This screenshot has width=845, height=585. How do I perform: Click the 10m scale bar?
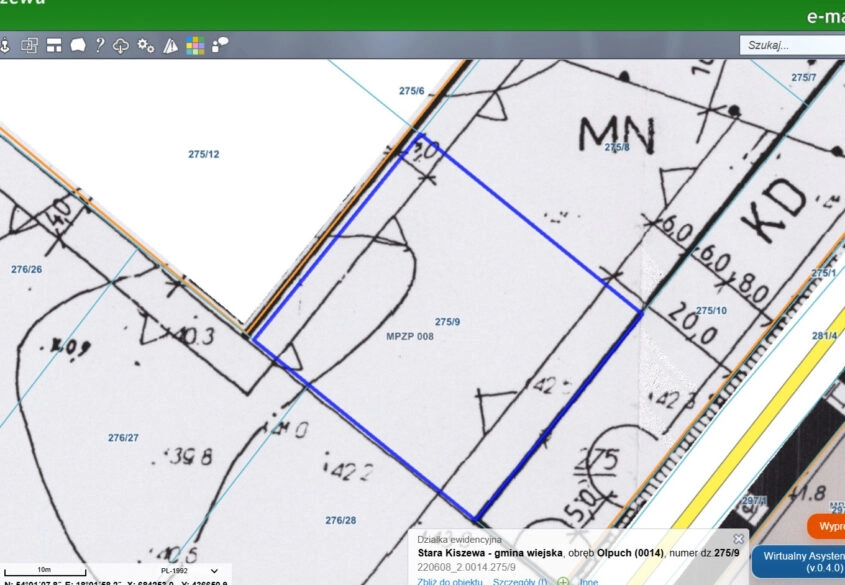coord(45,572)
